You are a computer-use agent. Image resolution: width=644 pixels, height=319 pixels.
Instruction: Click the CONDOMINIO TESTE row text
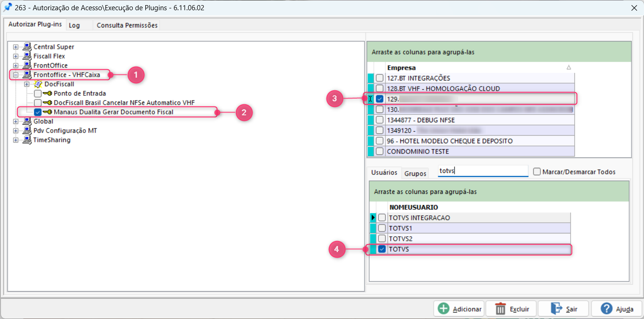click(x=418, y=151)
